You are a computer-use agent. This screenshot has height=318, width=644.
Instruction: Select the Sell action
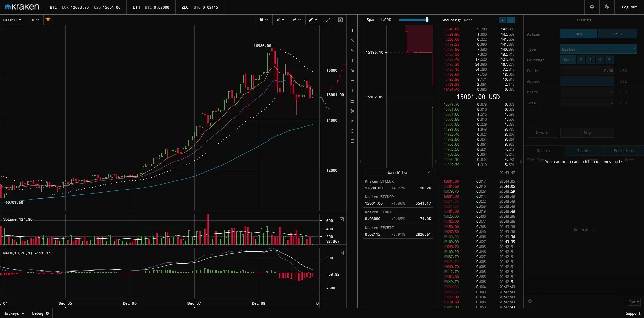click(618, 34)
